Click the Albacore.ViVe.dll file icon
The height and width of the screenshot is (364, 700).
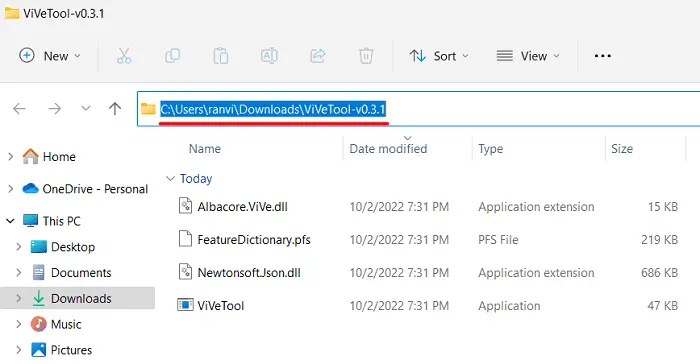(x=185, y=206)
